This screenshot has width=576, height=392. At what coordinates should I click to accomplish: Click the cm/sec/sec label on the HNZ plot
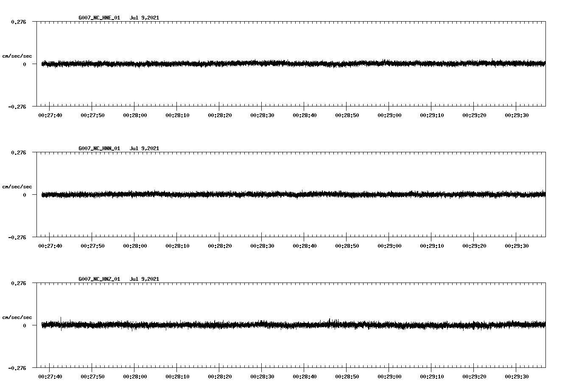click(17, 316)
